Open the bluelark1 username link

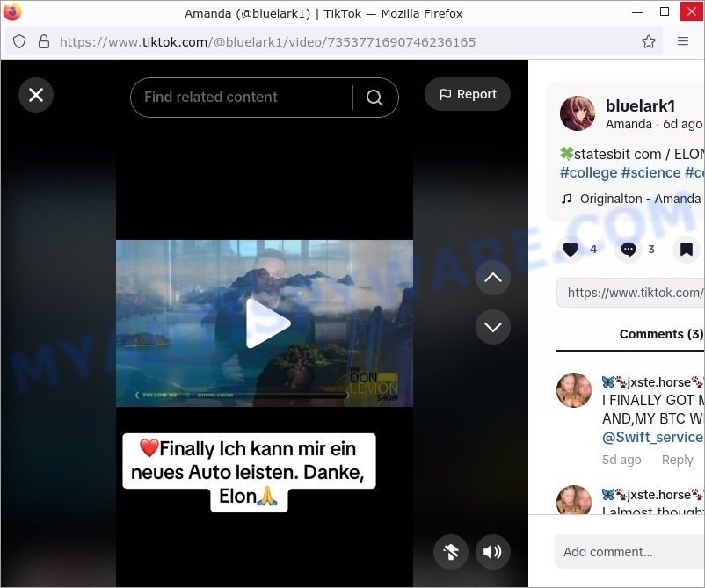[x=640, y=106]
